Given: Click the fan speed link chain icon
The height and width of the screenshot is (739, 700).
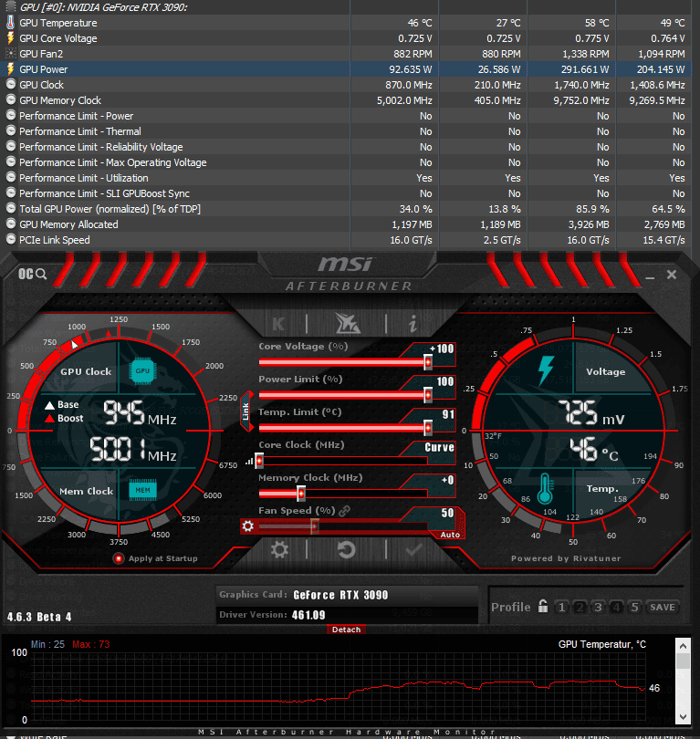Looking at the screenshot, I should tap(345, 510).
